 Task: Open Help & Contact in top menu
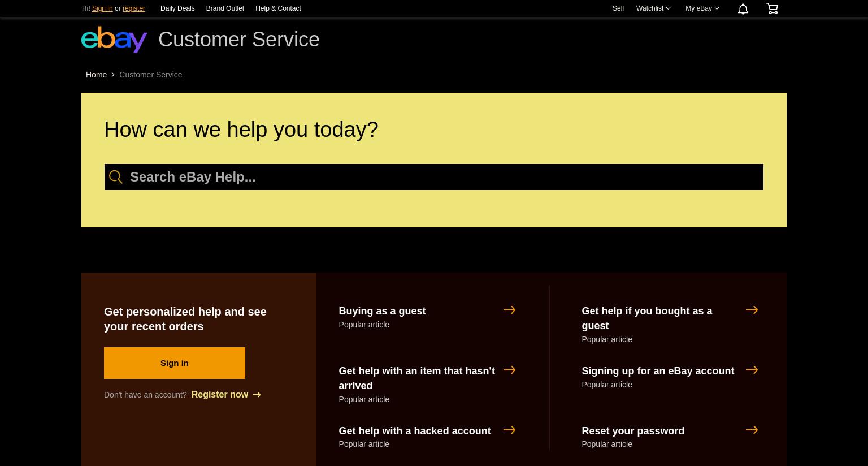(x=278, y=8)
